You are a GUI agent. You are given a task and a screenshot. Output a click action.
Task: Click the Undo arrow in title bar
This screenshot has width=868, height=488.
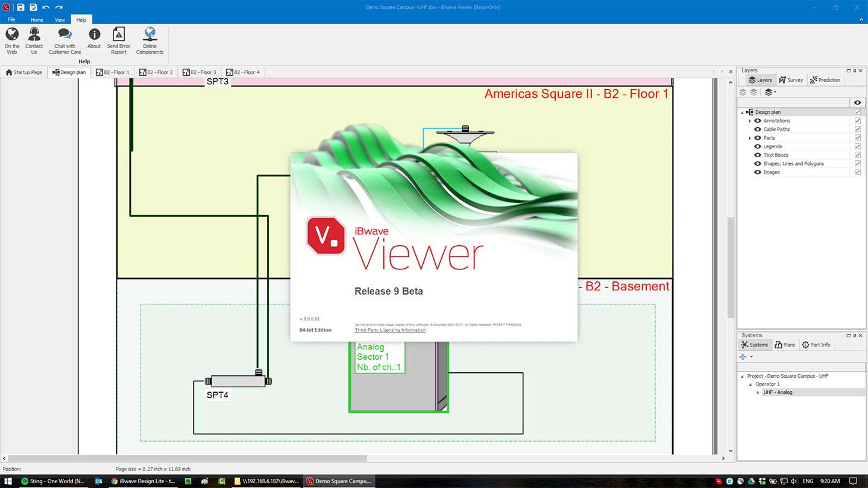[x=46, y=7]
